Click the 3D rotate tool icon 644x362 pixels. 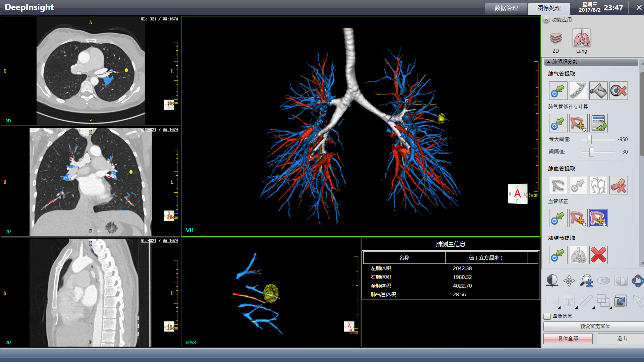tap(637, 281)
